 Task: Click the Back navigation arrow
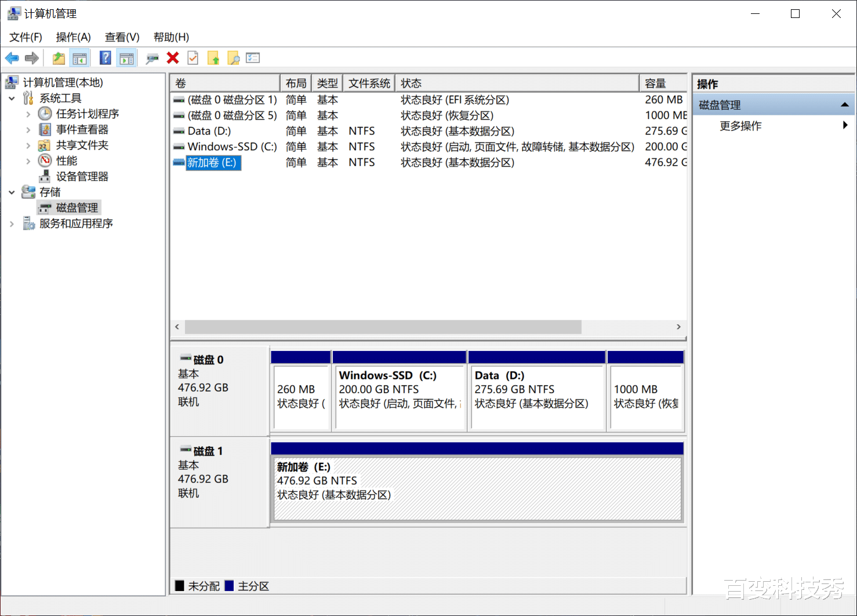(12, 57)
